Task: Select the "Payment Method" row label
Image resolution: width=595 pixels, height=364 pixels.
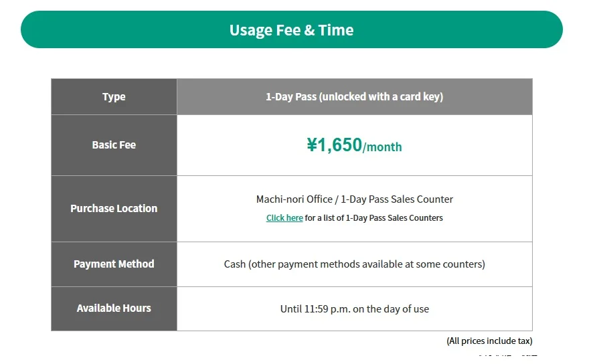Action: tap(114, 264)
